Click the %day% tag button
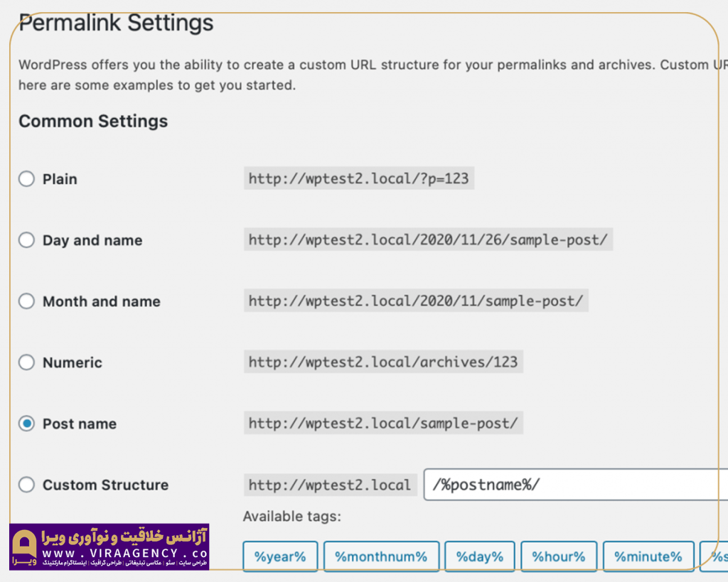Viewport: 728px width, 582px height. coord(479,556)
